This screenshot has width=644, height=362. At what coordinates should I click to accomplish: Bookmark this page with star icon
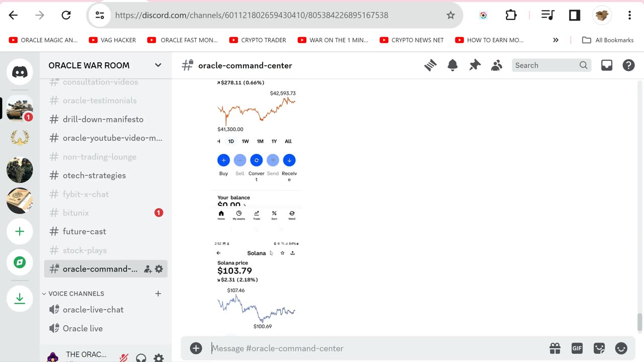coord(451,15)
